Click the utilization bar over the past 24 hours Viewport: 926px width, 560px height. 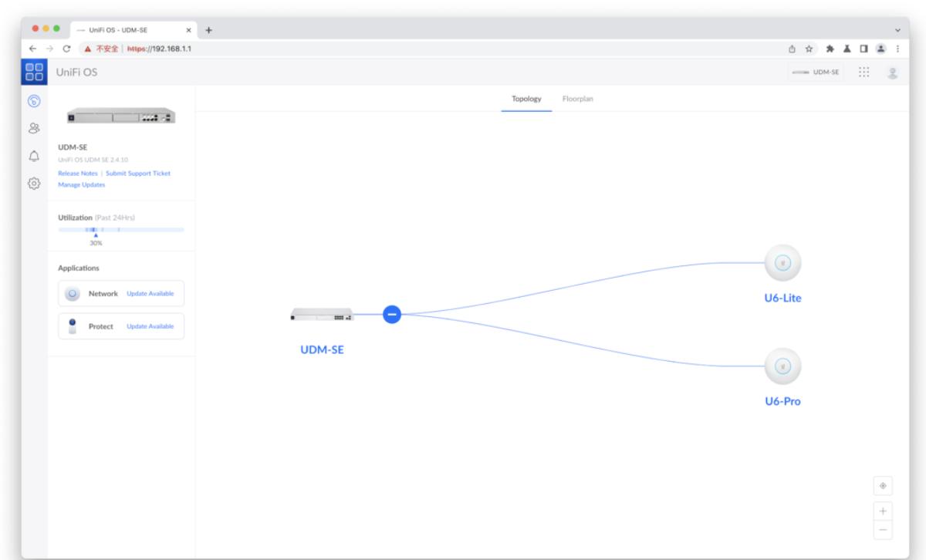click(121, 230)
